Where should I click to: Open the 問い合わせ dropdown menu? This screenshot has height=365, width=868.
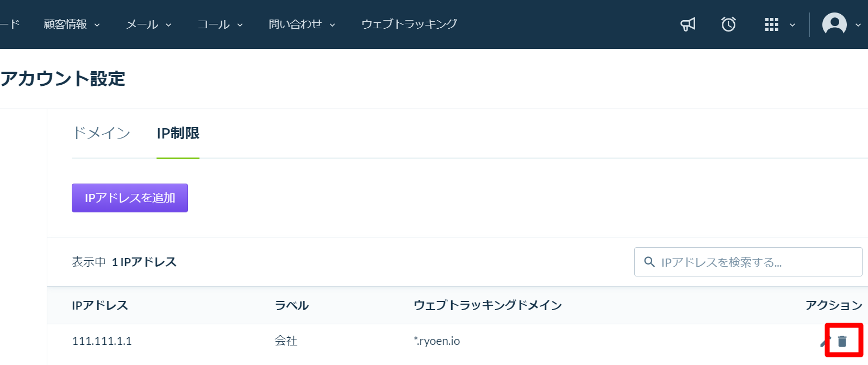[x=302, y=24]
